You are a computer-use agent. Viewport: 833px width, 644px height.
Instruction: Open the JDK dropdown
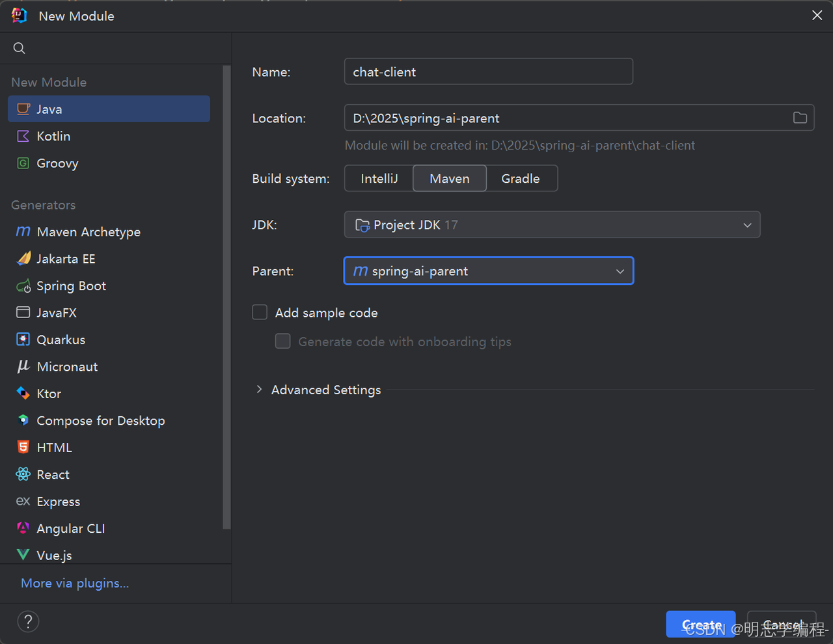click(552, 224)
